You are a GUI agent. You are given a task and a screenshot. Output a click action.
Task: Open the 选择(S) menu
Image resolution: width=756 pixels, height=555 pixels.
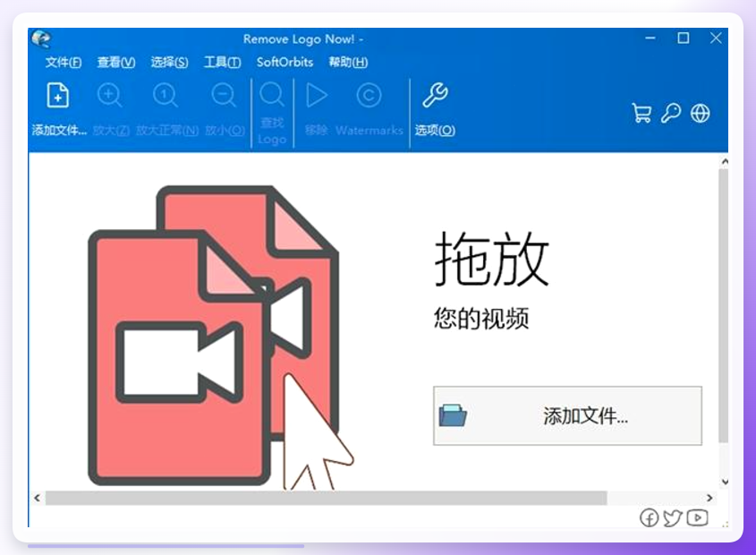[x=169, y=63]
